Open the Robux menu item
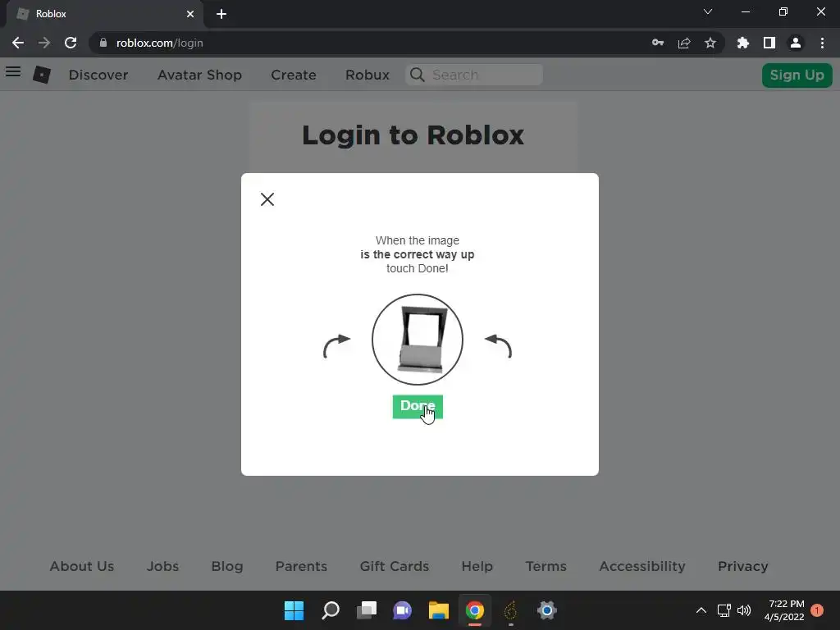Screen dimensions: 840x630 point(367,75)
